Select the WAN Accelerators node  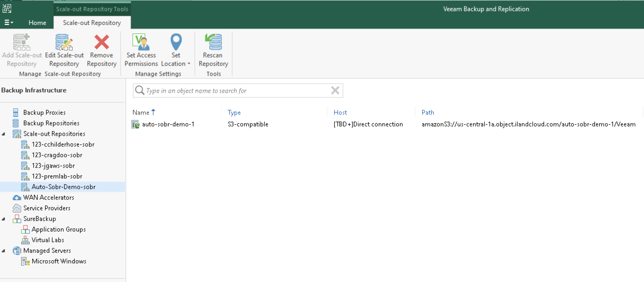coord(48,197)
